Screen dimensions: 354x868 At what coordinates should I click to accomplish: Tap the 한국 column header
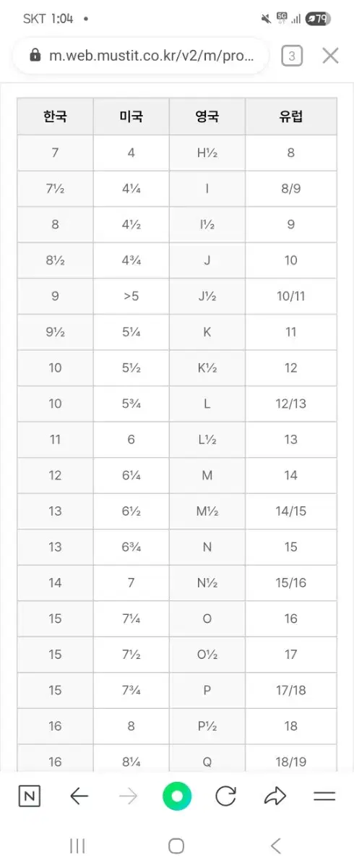(56, 116)
